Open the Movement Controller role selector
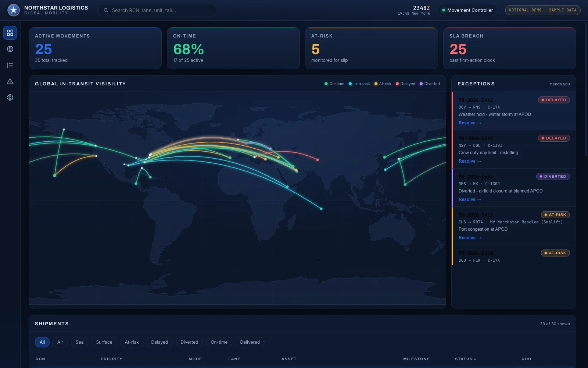588x368 pixels. [467, 10]
